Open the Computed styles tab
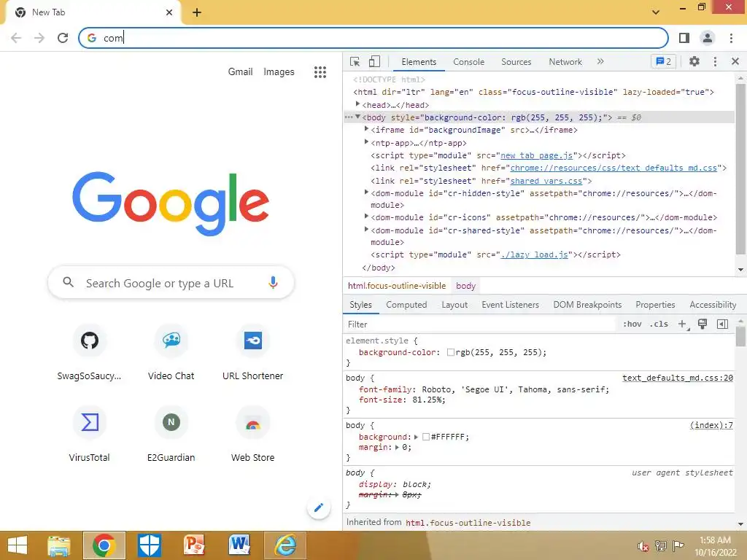 (x=406, y=305)
